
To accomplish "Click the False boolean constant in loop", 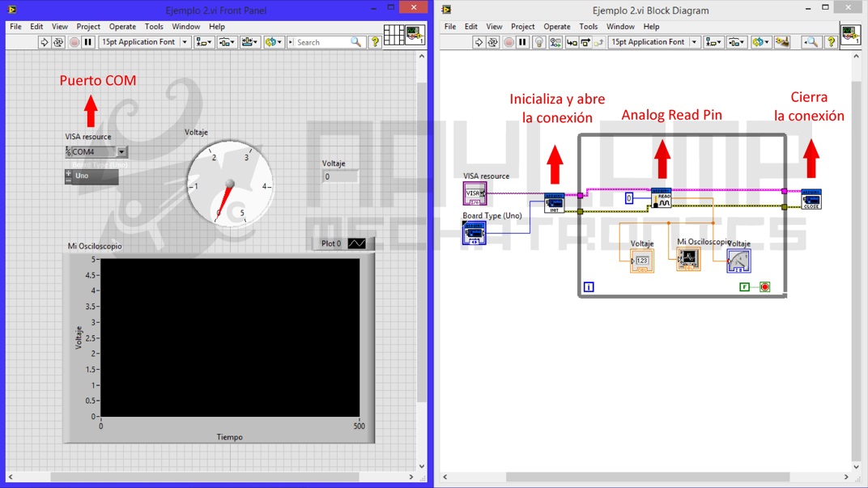I will pos(745,286).
